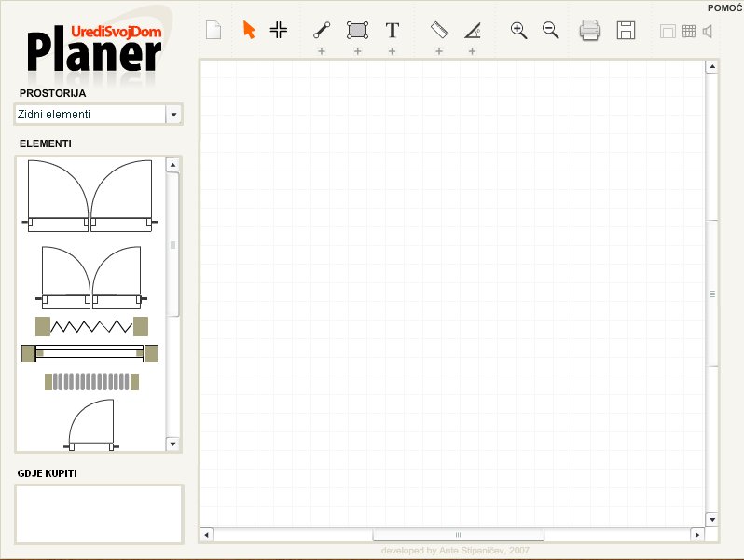Expand options under the ruler tool
The height and width of the screenshot is (560, 744).
439,51
